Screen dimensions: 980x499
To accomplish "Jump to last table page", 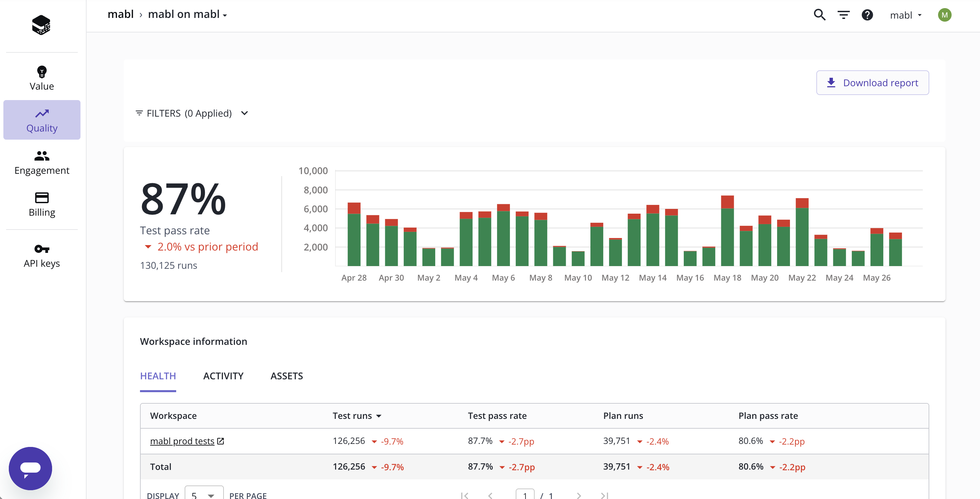I will pyautogui.click(x=604, y=495).
